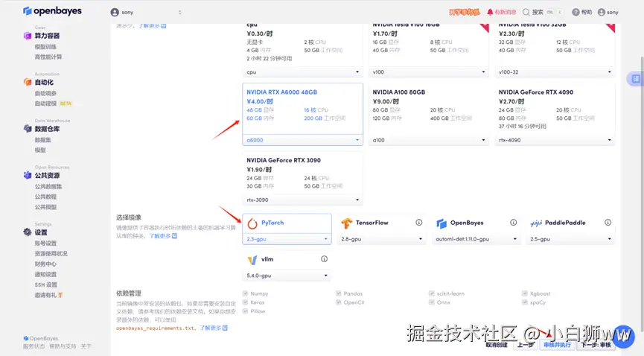Click the 自动化 sidebar icon
The width and height of the screenshot is (644, 356).
click(27, 82)
